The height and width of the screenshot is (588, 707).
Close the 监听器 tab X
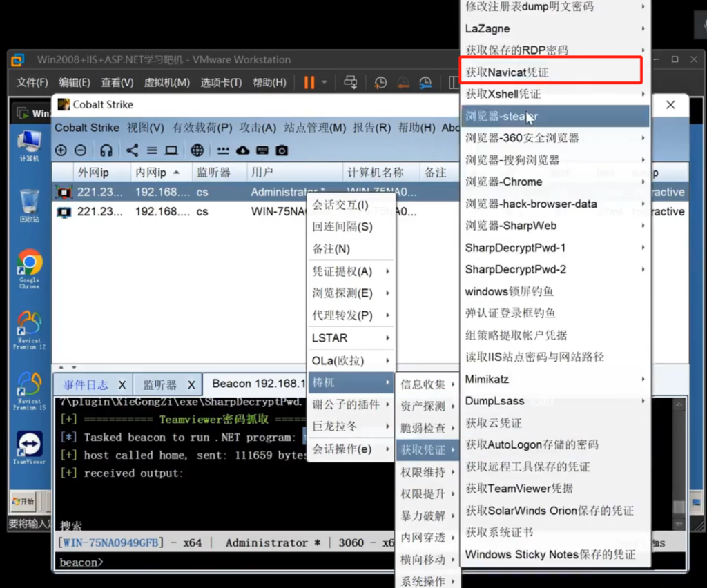(x=192, y=385)
